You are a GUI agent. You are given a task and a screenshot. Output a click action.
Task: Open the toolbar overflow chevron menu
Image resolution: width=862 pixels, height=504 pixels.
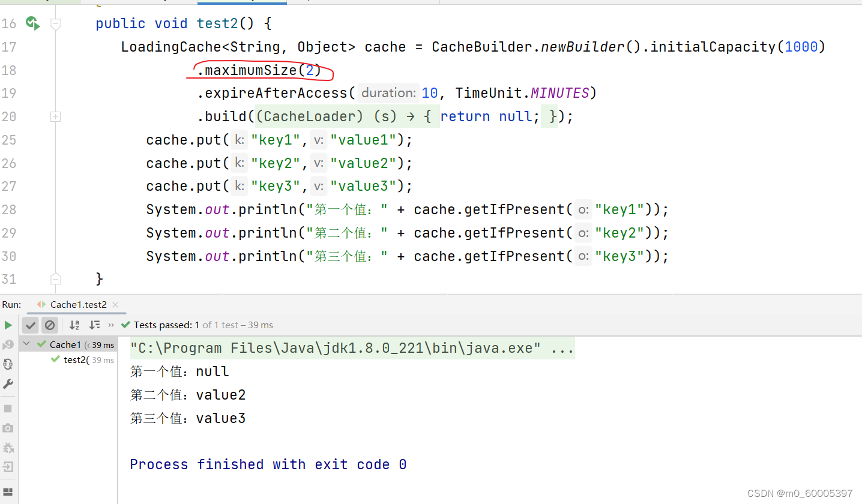pyautogui.click(x=110, y=325)
